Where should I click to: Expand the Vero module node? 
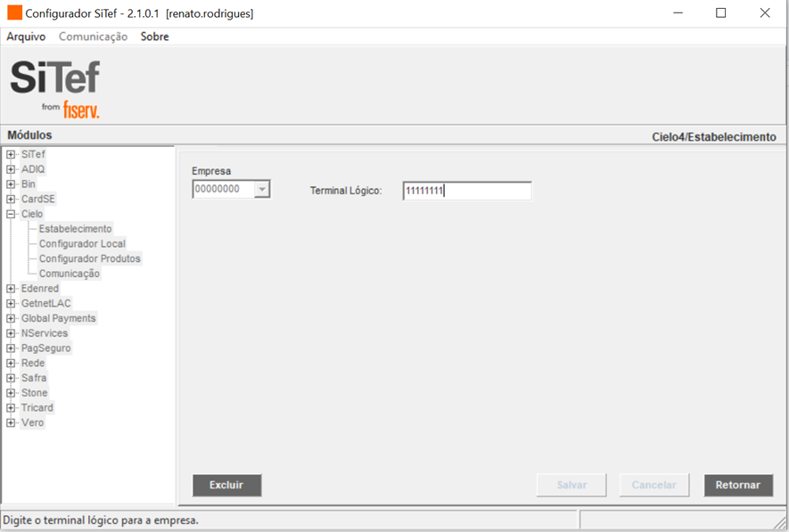11,423
